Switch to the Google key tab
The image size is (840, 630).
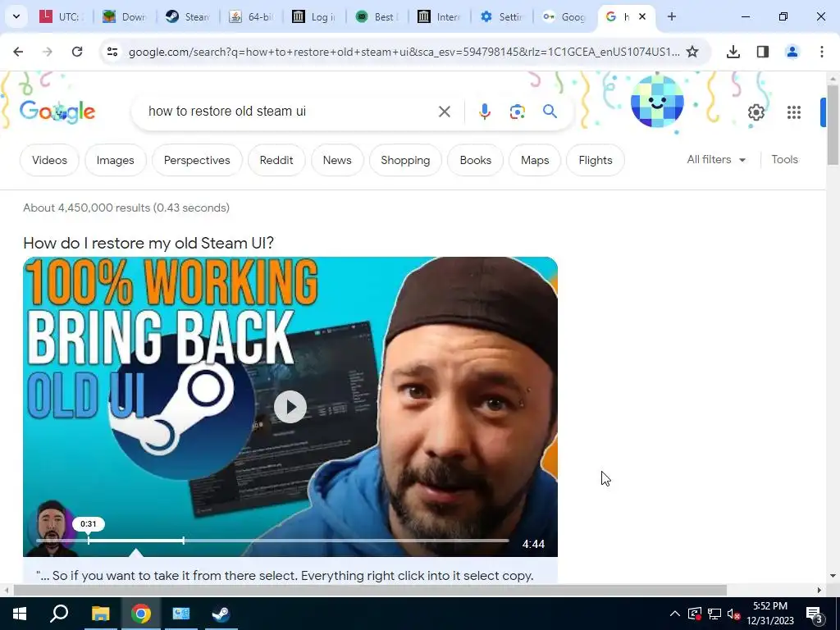564,16
